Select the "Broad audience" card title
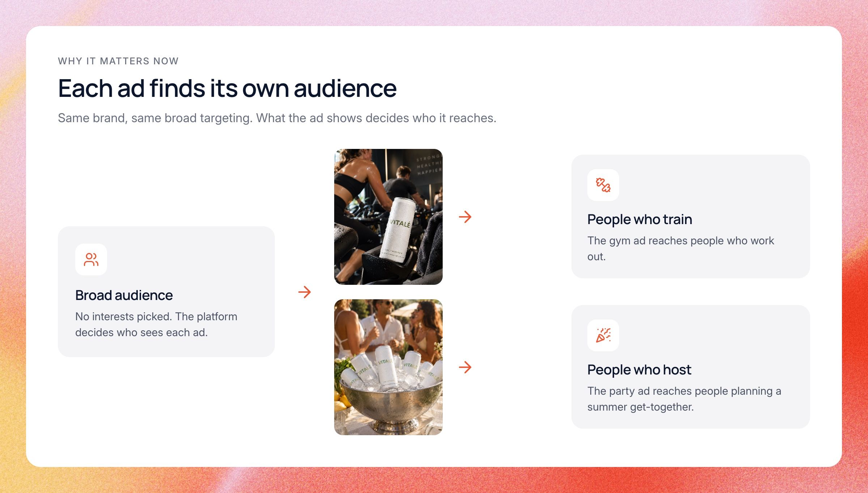This screenshot has width=868, height=493. [124, 295]
